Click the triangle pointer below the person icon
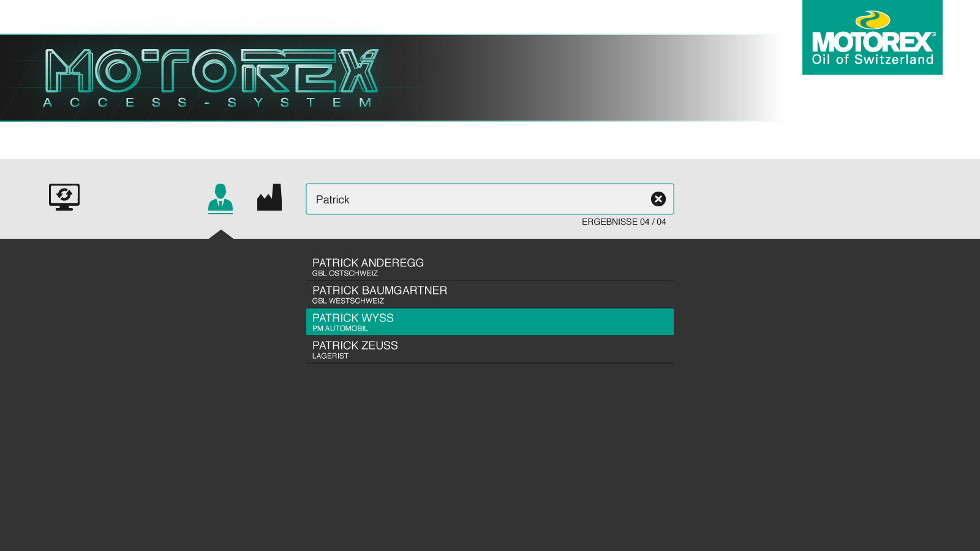The height and width of the screenshot is (551, 980). [x=221, y=234]
